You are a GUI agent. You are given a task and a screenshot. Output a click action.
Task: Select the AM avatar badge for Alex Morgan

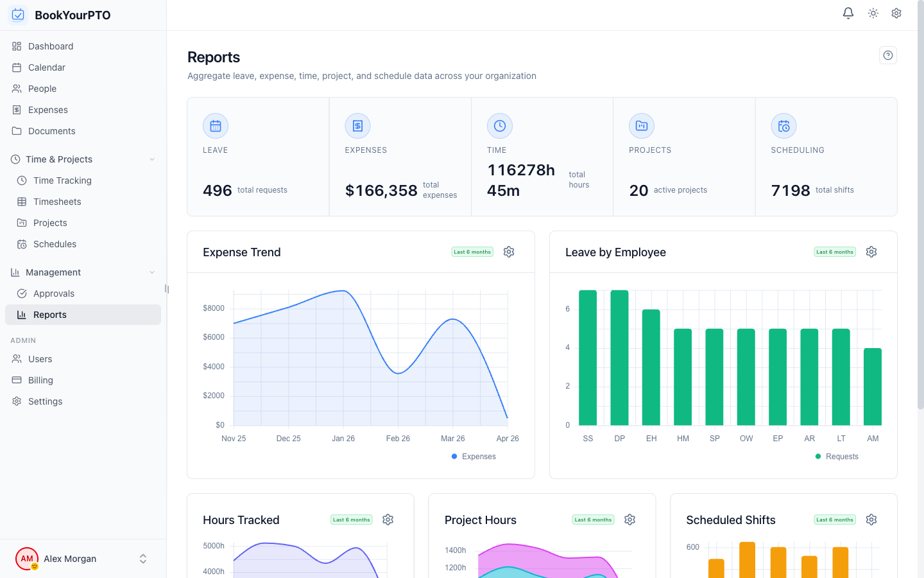(x=26, y=559)
